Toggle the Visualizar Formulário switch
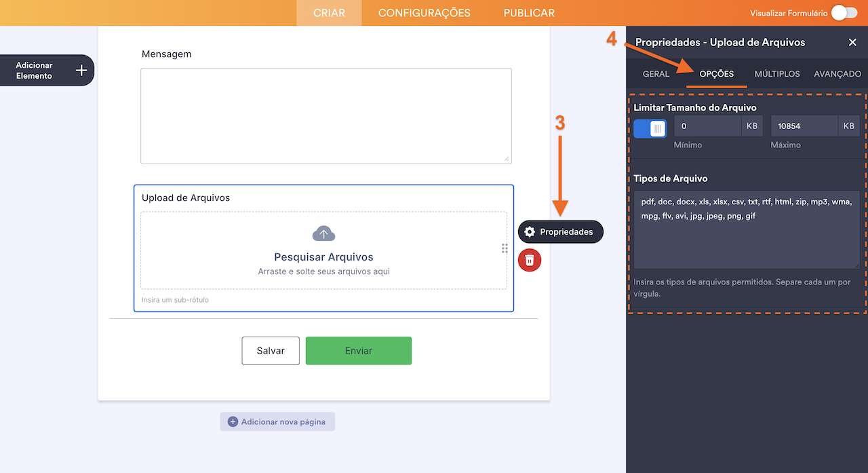The width and height of the screenshot is (868, 473). point(844,13)
